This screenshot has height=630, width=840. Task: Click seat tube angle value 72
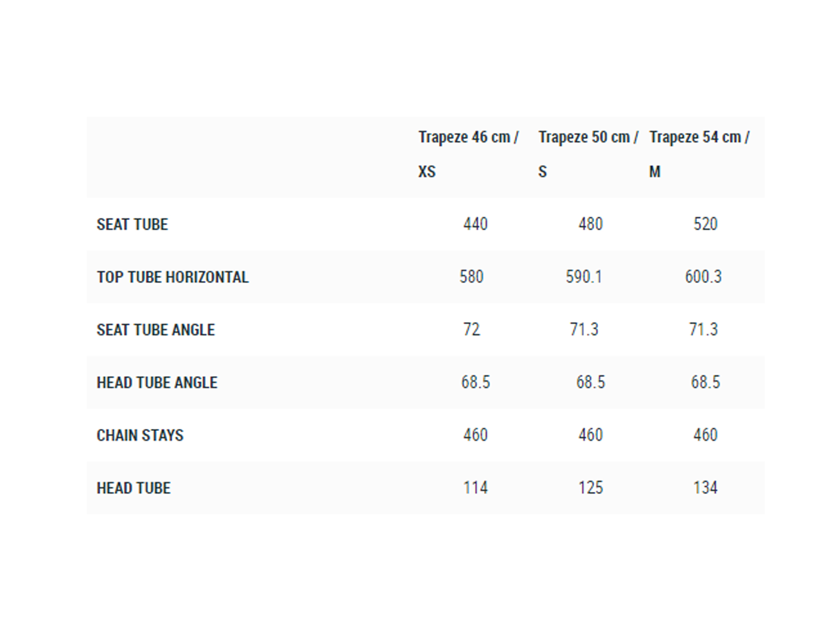[472, 329]
